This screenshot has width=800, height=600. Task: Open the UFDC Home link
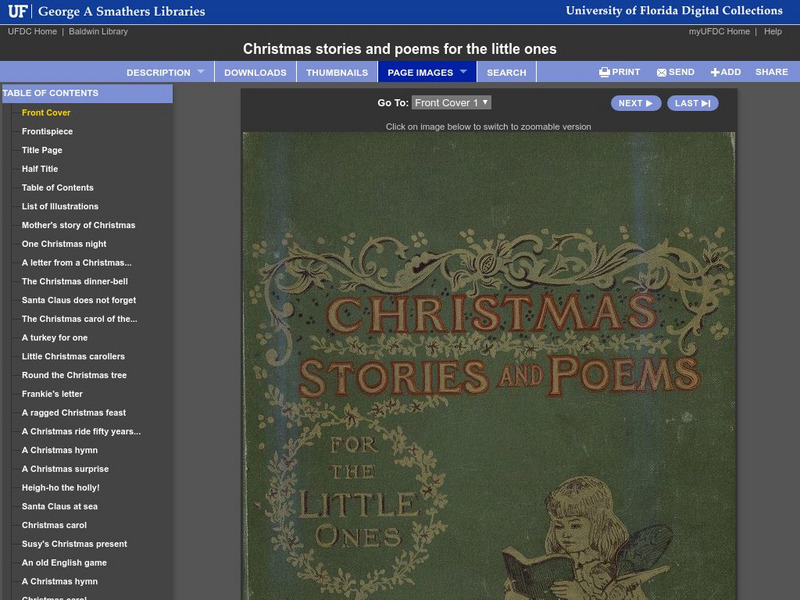pos(32,32)
